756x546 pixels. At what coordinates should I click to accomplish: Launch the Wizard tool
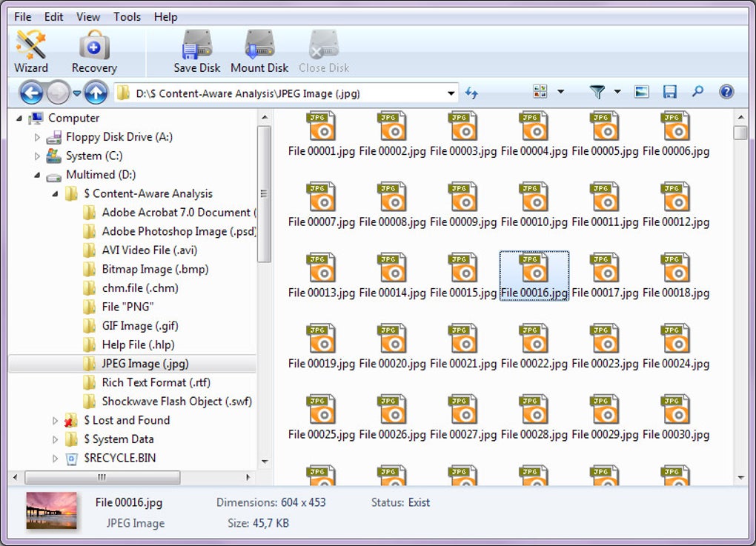31,51
